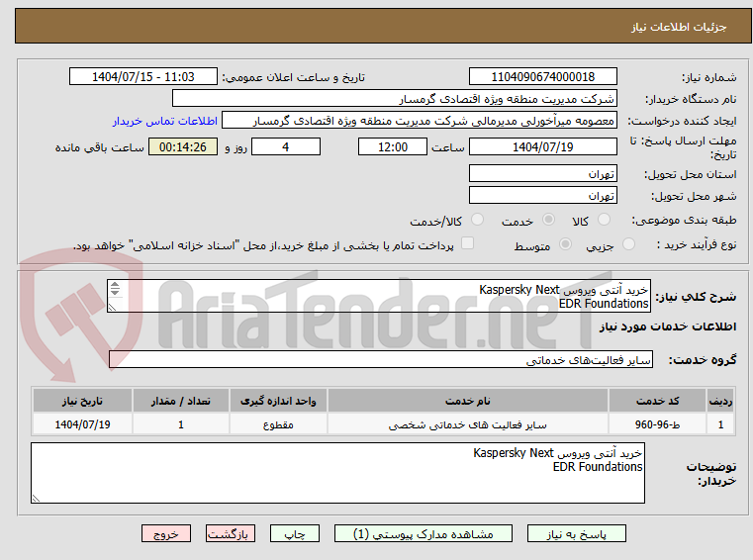The height and width of the screenshot is (560, 753).
Task: Click the چاپ print button
Action: [x=295, y=533]
